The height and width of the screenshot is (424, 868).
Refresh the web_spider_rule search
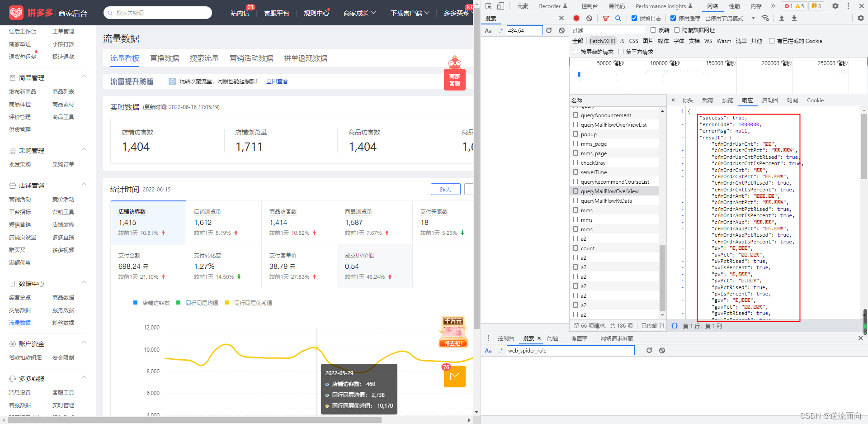point(649,350)
